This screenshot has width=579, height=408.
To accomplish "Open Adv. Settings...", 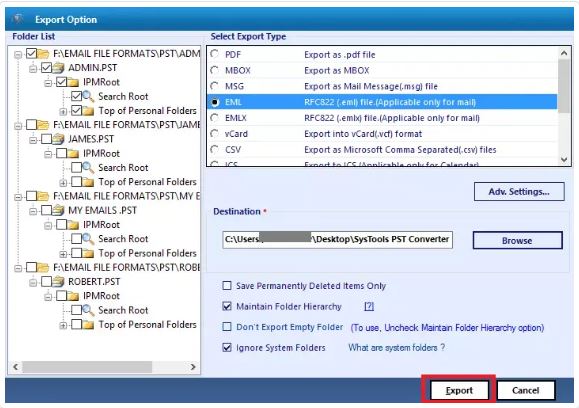I will click(x=519, y=192).
